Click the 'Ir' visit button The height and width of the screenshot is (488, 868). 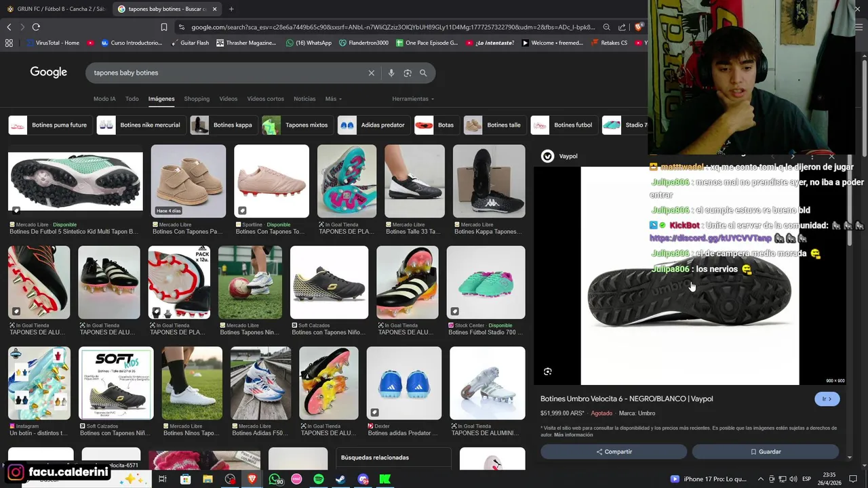[x=827, y=399]
